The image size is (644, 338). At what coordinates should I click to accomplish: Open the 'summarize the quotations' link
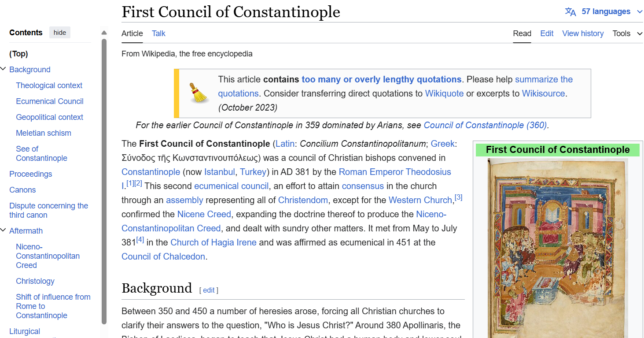coord(544,79)
